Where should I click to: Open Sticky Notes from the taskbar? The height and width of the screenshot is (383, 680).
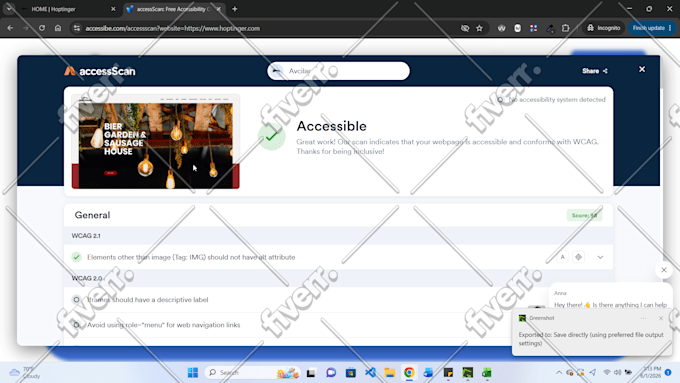pyautogui.click(x=448, y=373)
